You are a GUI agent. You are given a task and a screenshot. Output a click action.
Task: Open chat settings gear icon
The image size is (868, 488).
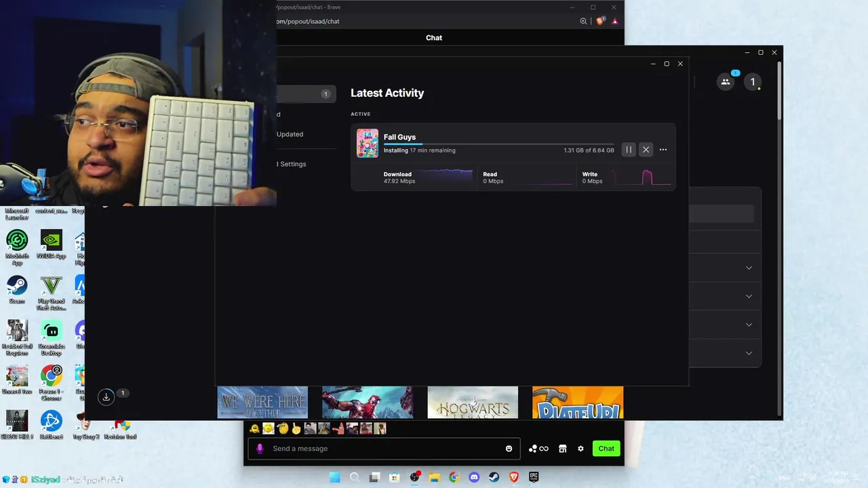pos(580,449)
